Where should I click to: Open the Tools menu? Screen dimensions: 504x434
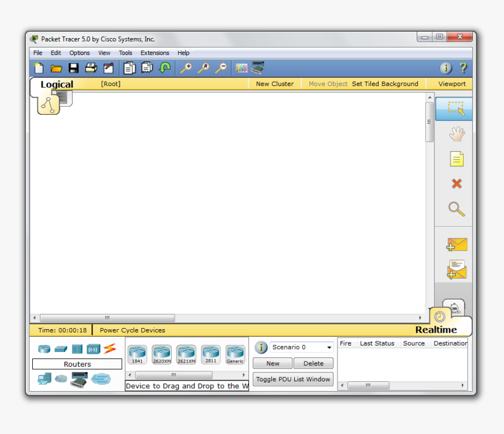point(125,53)
